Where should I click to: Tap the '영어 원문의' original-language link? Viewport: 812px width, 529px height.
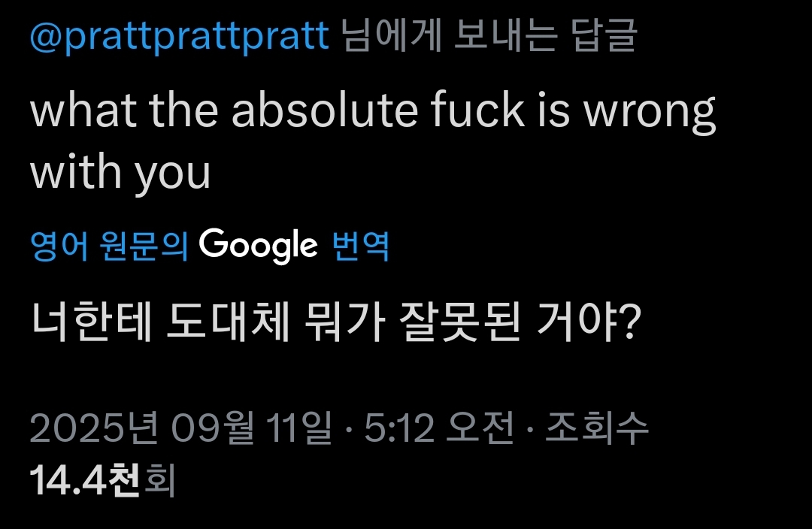tap(109, 246)
